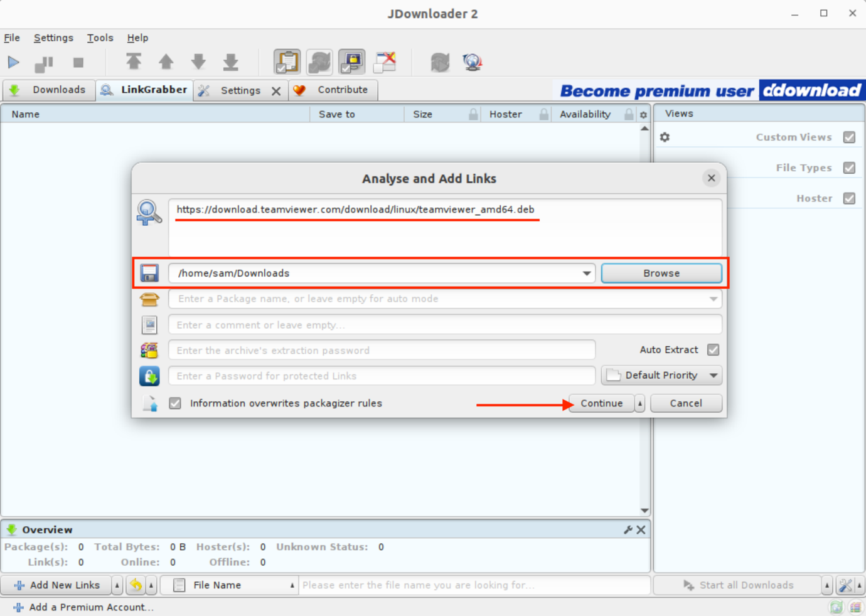Uncheck Information overwrites packagizer rules
The width and height of the screenshot is (866, 616).
pyautogui.click(x=175, y=403)
